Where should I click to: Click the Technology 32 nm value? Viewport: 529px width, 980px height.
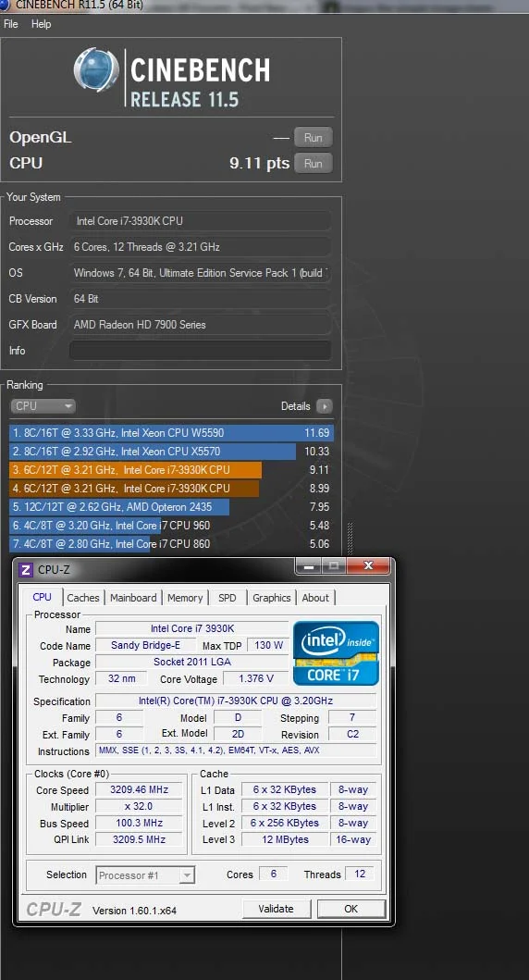[x=121, y=678]
